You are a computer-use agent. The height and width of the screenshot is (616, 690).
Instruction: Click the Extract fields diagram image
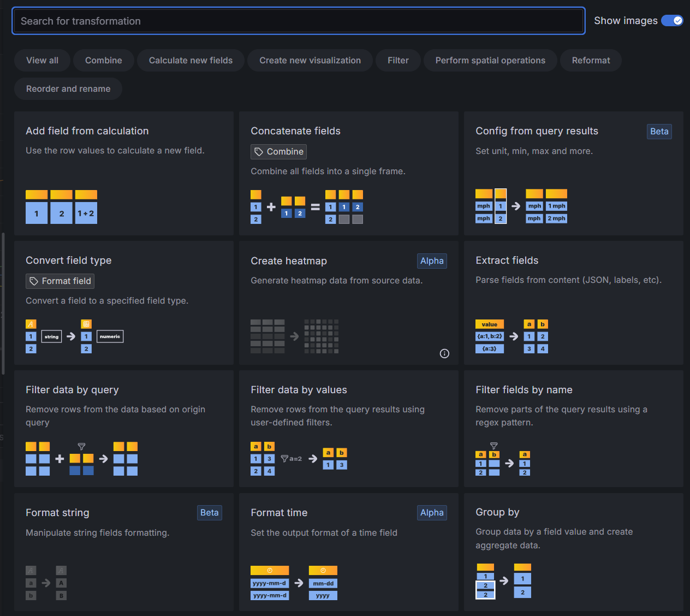pyautogui.click(x=511, y=336)
